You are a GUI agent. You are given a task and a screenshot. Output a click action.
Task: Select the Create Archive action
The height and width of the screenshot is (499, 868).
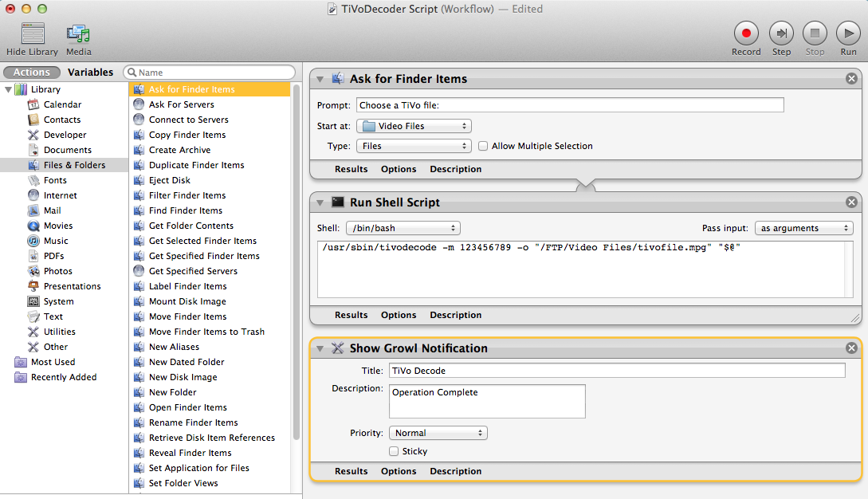coord(210,150)
